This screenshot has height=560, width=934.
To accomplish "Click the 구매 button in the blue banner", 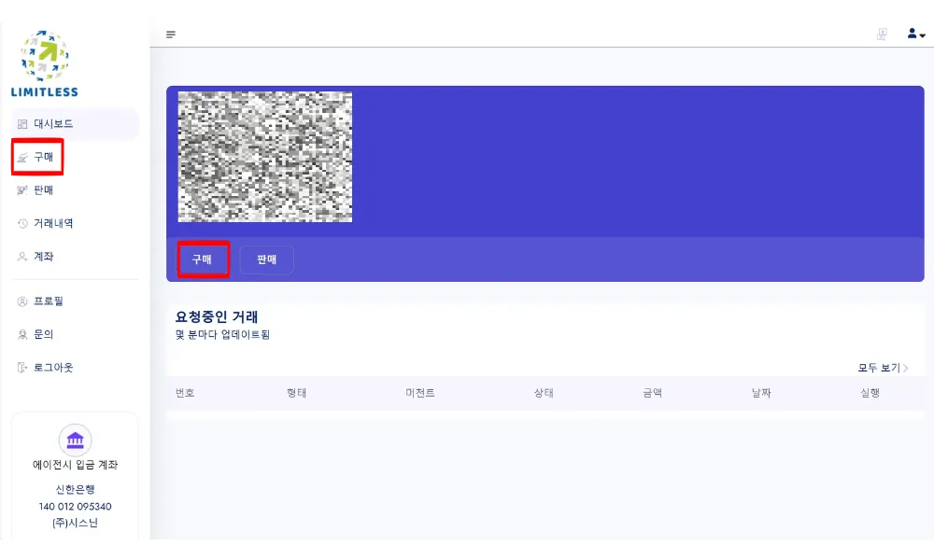I will pyautogui.click(x=203, y=259).
